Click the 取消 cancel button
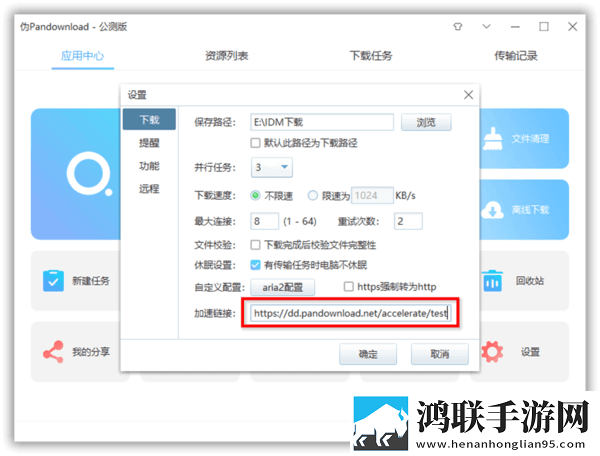Viewport: 600px width, 456px height. [440, 354]
